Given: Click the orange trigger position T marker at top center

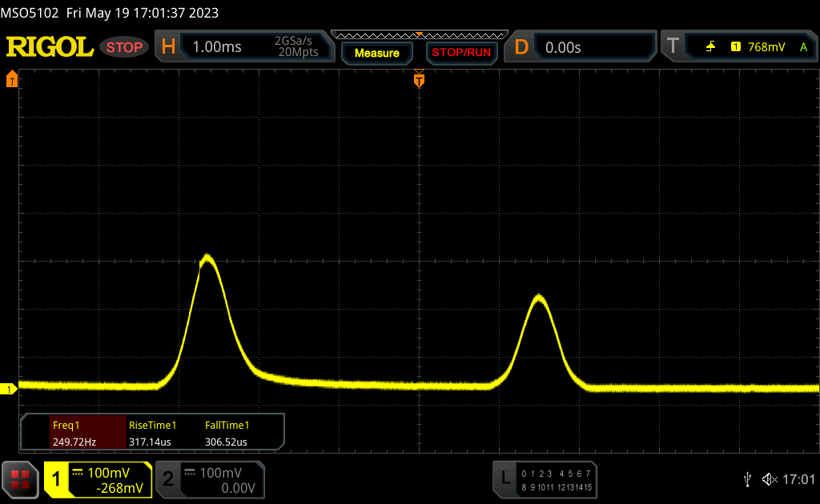Looking at the screenshot, I should 419,79.
